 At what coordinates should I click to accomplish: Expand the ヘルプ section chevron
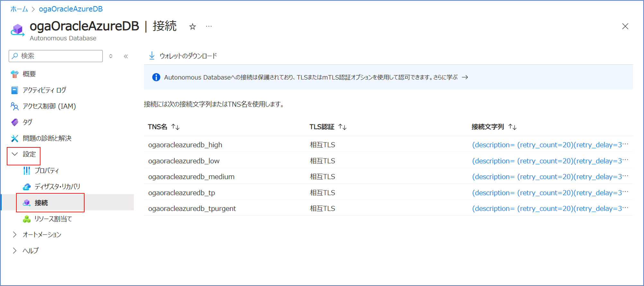[14, 250]
